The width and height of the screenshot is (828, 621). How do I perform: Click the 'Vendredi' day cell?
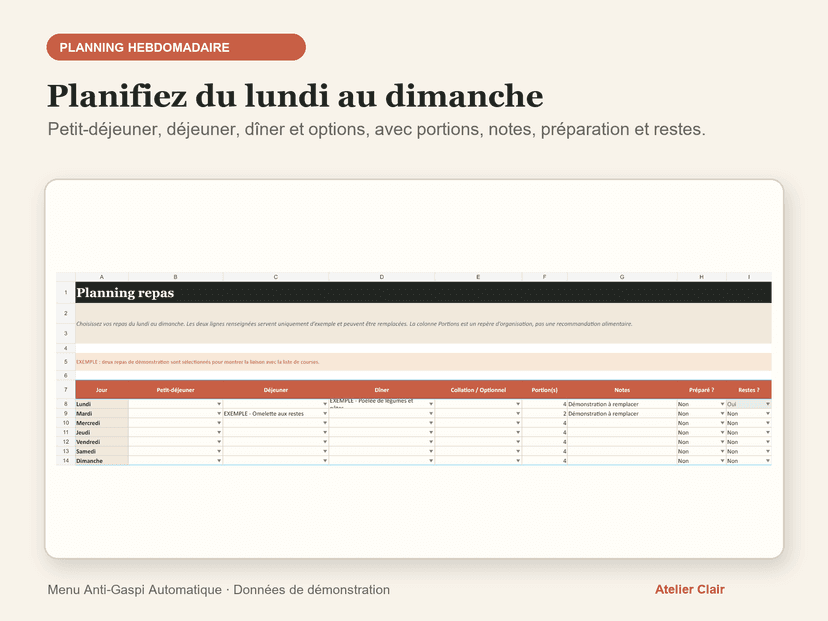(102, 442)
